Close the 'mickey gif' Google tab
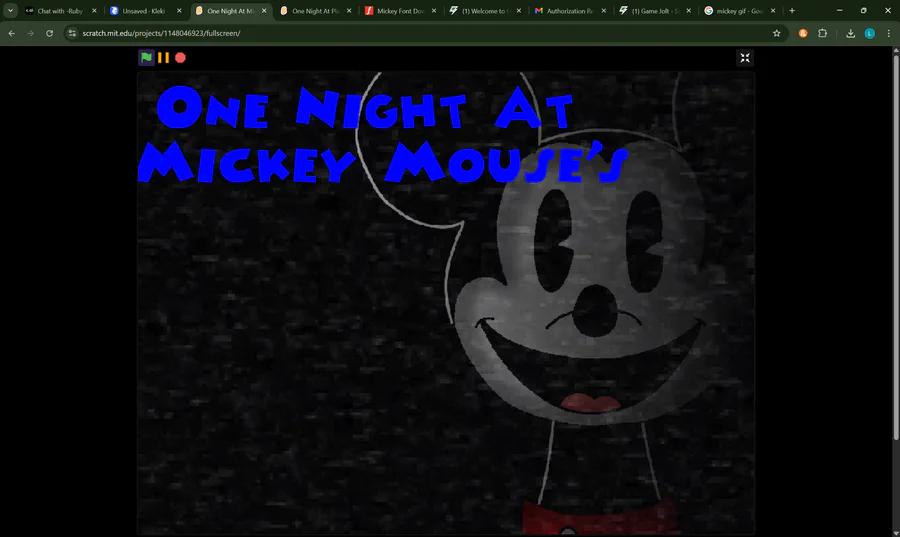Viewport: 900px width, 537px height. tap(773, 10)
